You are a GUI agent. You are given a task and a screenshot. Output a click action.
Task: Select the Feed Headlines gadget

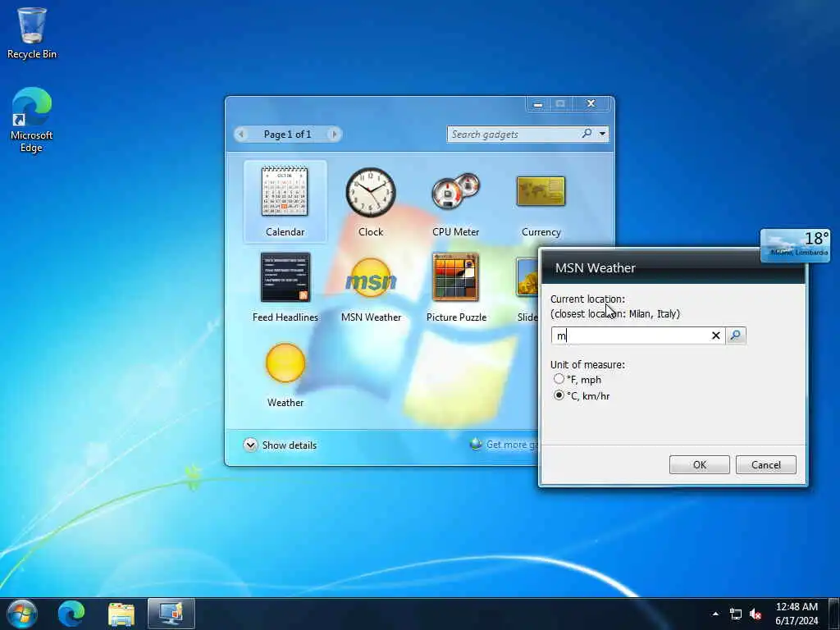[x=285, y=287]
